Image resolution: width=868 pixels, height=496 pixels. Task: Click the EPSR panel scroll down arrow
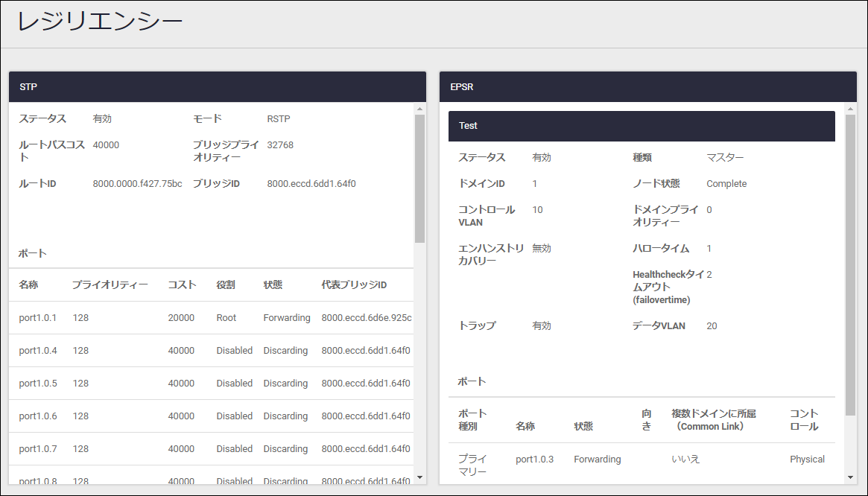(850, 477)
